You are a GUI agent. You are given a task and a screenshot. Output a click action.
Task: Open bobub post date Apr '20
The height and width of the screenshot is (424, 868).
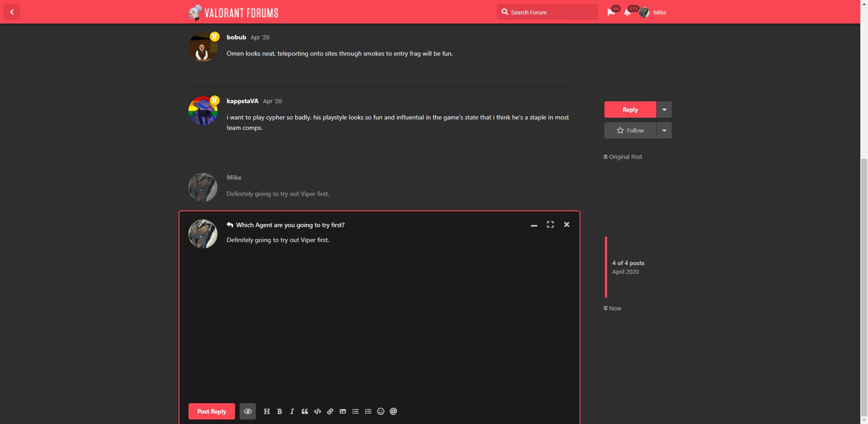pyautogui.click(x=260, y=37)
